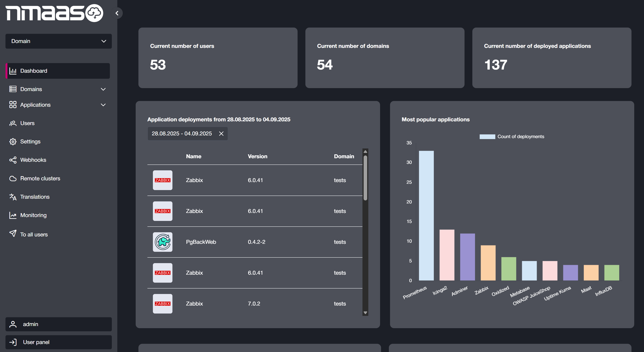Open the Users menu item
Screen dimensions: 644x352
coord(28,123)
